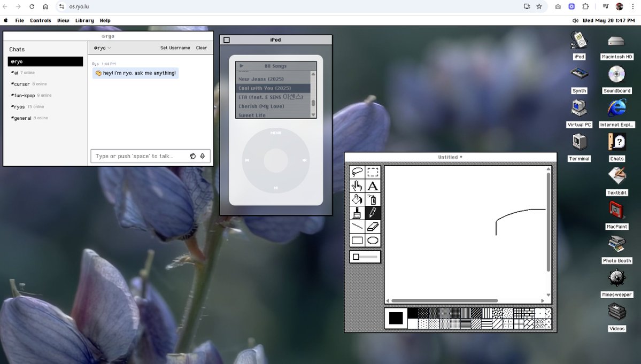Pick the brick pattern swatch in MacPaint

tap(529, 313)
